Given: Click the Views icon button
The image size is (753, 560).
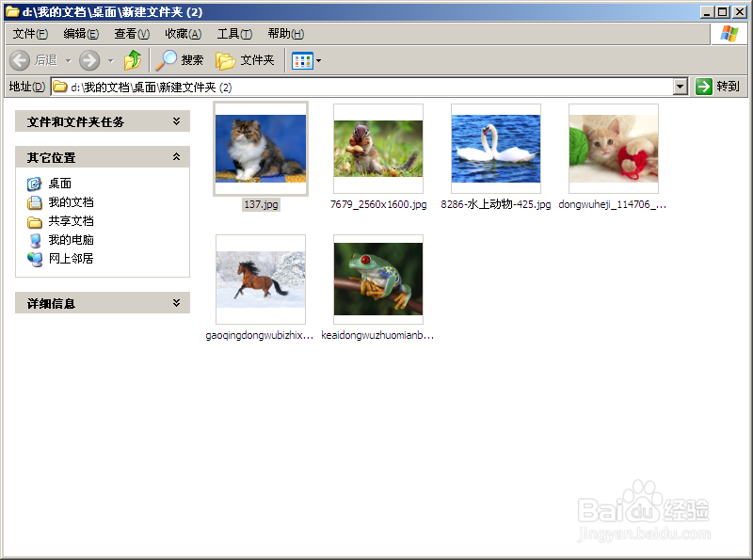Looking at the screenshot, I should click(302, 60).
